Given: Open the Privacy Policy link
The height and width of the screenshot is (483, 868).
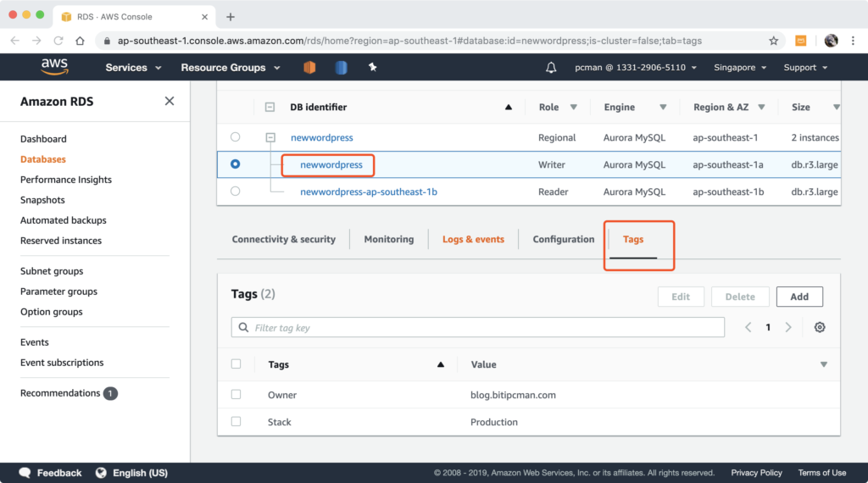Looking at the screenshot, I should [756, 473].
